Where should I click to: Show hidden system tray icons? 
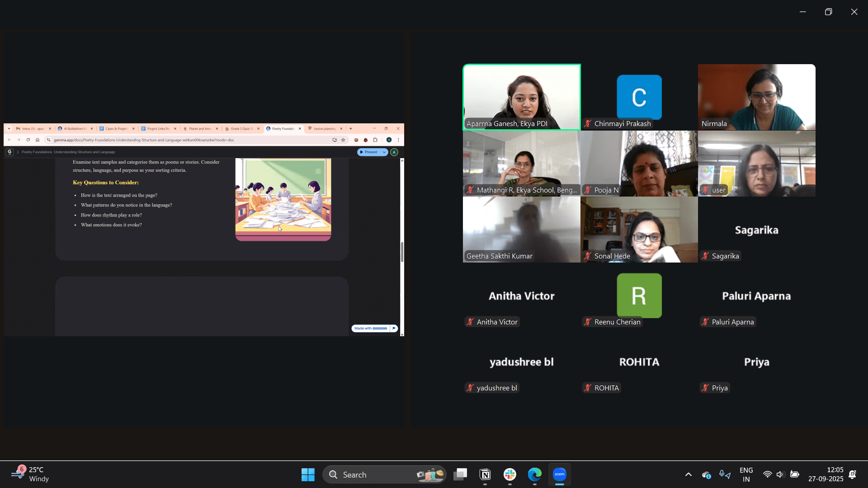pos(689,474)
